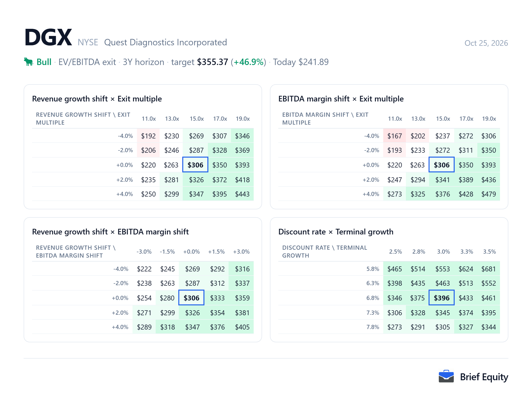Viewport: 532px width, 396px height.
Task: Click the Brief Equity brand name
Action: click(484, 377)
